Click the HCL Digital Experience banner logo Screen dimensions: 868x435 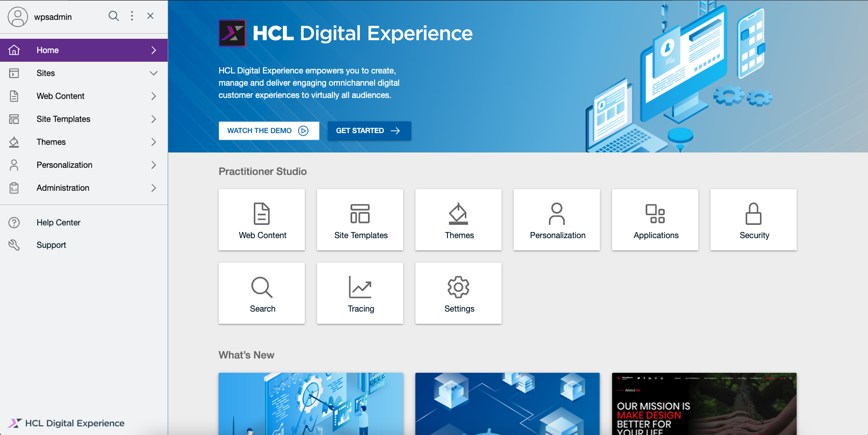[346, 33]
